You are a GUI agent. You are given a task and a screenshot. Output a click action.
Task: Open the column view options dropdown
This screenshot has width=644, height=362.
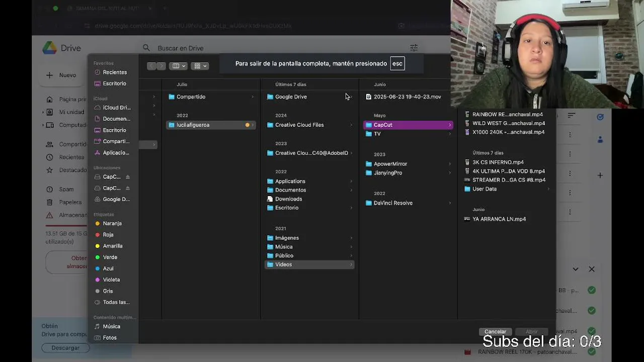coord(179,66)
